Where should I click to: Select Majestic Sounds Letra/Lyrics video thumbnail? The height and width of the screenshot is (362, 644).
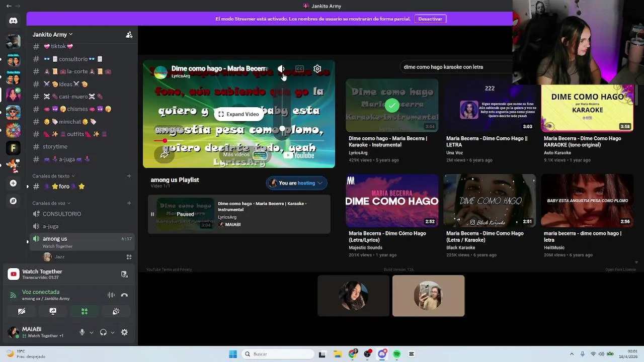[392, 201]
